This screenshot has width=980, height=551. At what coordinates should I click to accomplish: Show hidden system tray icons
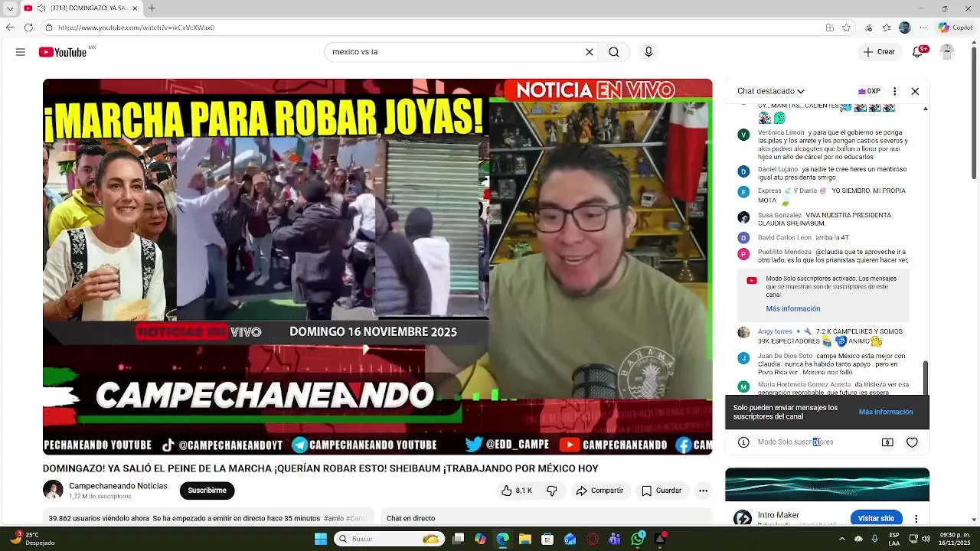(x=842, y=539)
